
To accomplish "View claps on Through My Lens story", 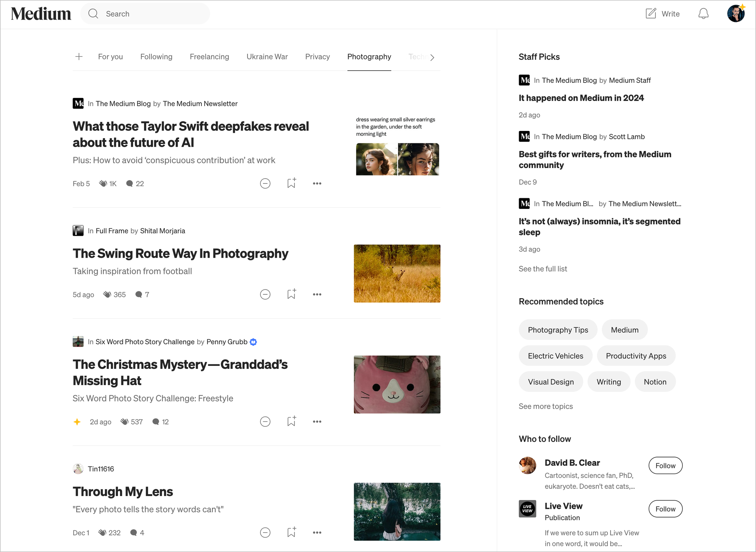I will [x=109, y=532].
